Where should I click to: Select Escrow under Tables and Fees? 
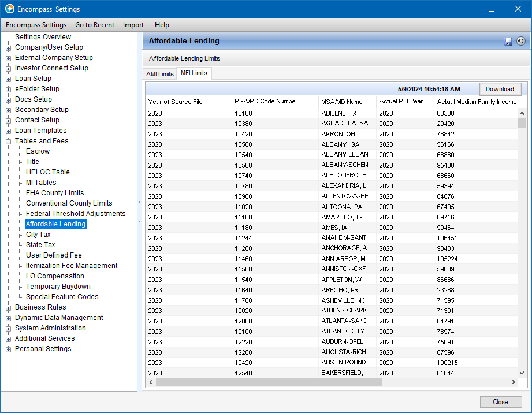(x=38, y=151)
